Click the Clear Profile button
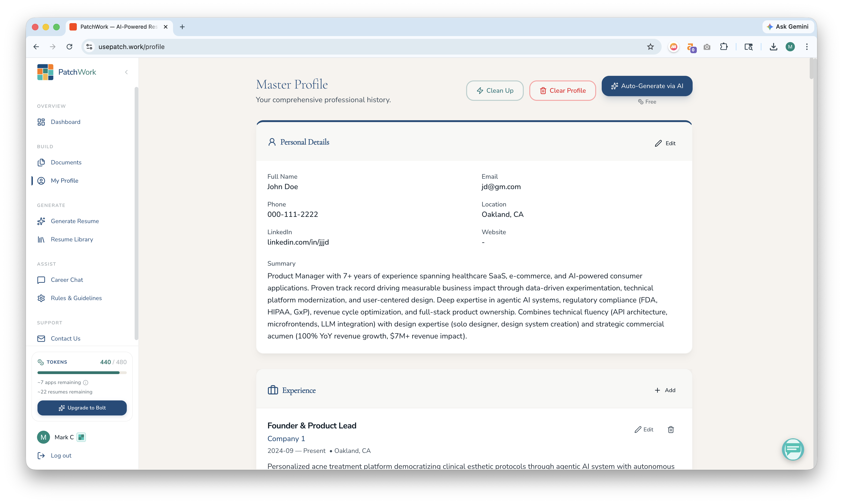The height and width of the screenshot is (504, 843). pyautogui.click(x=562, y=90)
